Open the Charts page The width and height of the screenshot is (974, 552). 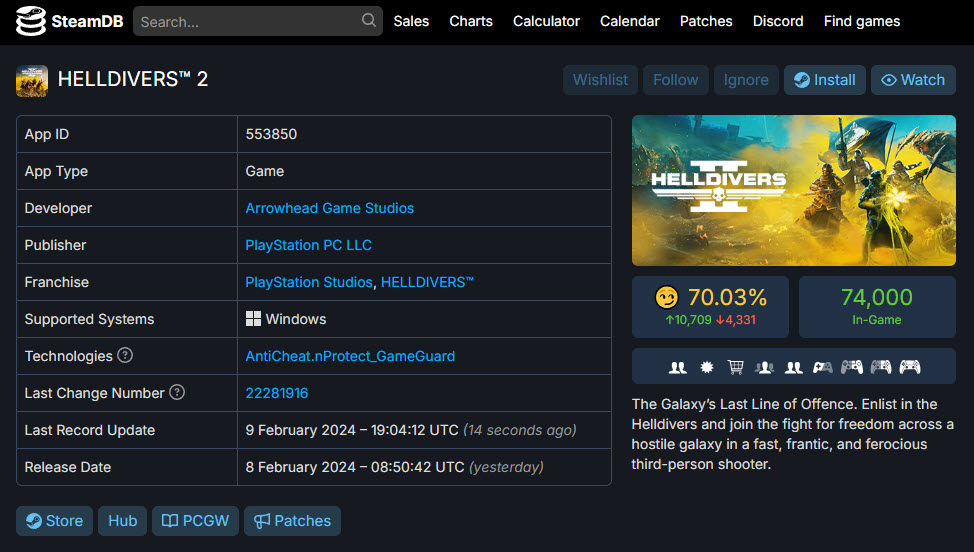[471, 21]
